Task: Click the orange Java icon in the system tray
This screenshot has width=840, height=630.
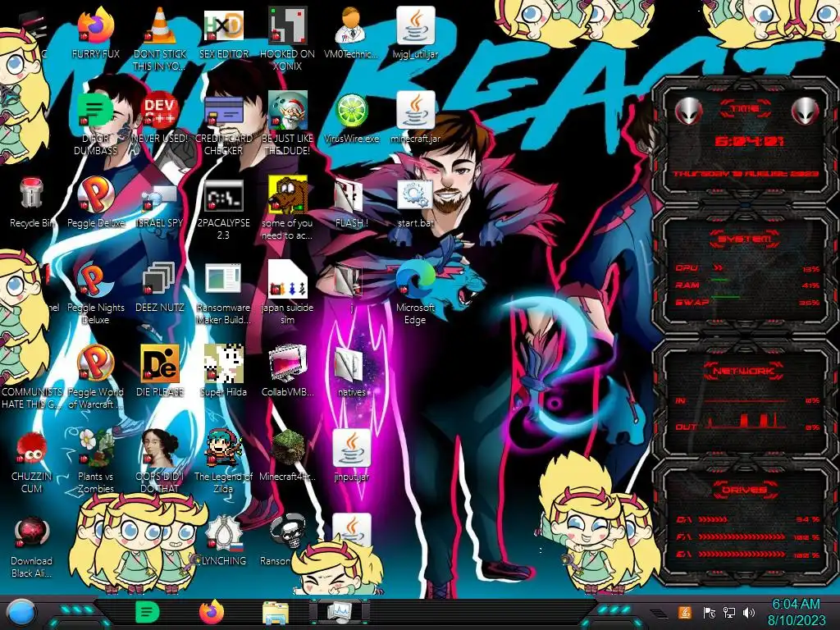Action: pos(684,612)
